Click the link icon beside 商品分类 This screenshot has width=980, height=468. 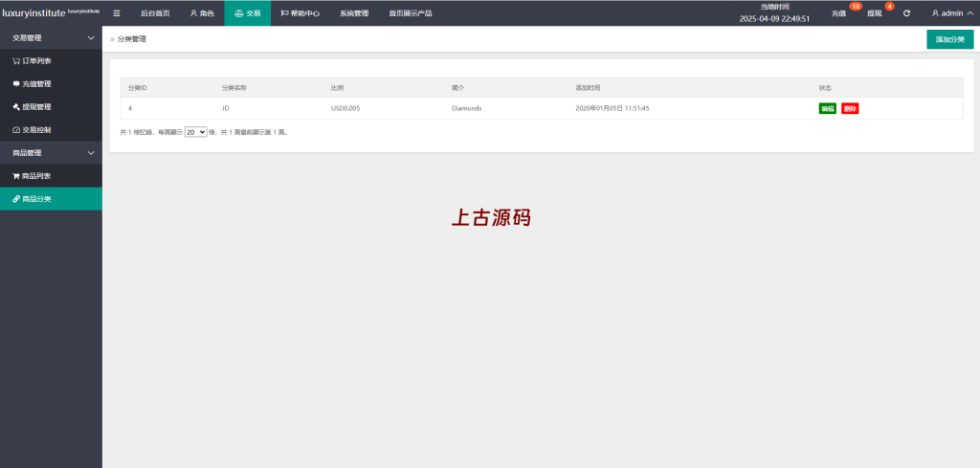[16, 199]
